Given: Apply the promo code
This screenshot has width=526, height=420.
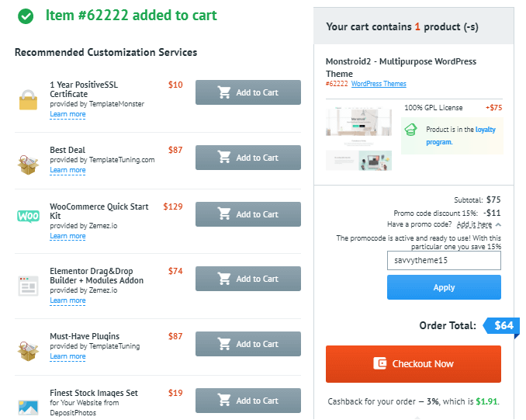Looking at the screenshot, I should (x=444, y=287).
